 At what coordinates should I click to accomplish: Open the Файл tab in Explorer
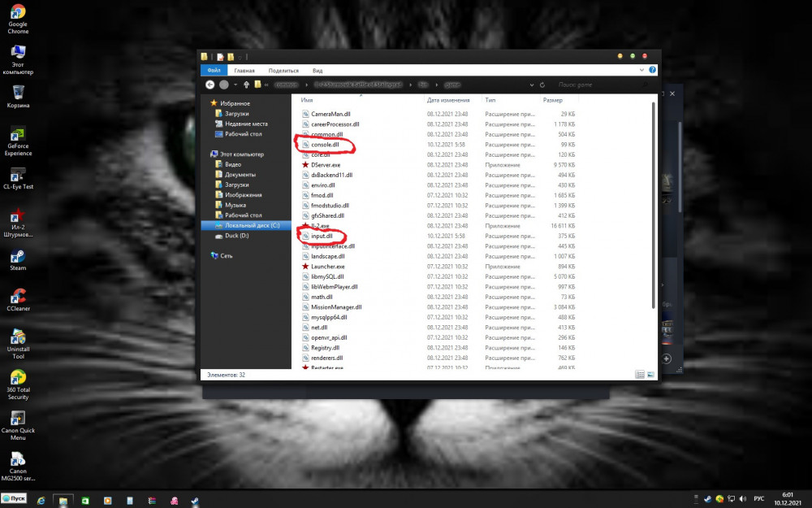tap(214, 70)
